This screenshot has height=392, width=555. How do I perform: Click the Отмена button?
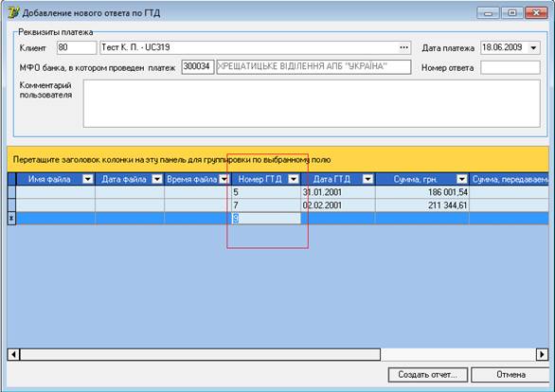pos(510,375)
